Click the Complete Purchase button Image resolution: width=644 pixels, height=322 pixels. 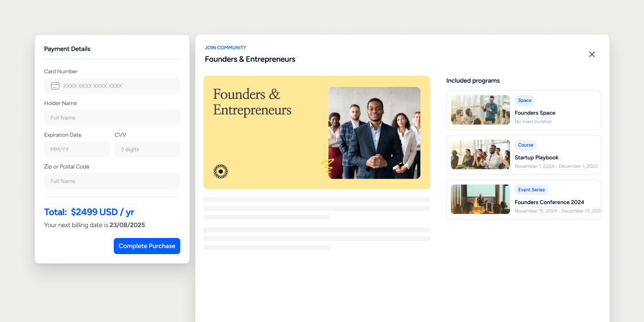147,246
